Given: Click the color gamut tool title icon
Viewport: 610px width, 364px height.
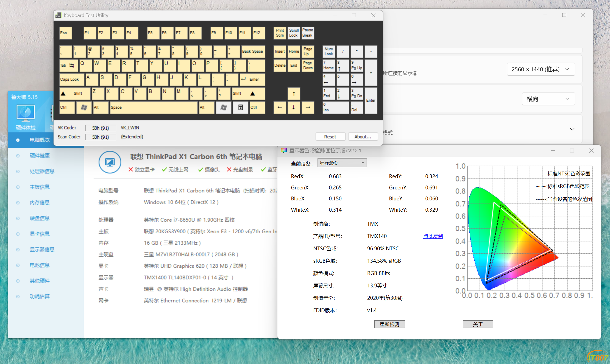Looking at the screenshot, I should click(x=283, y=150).
